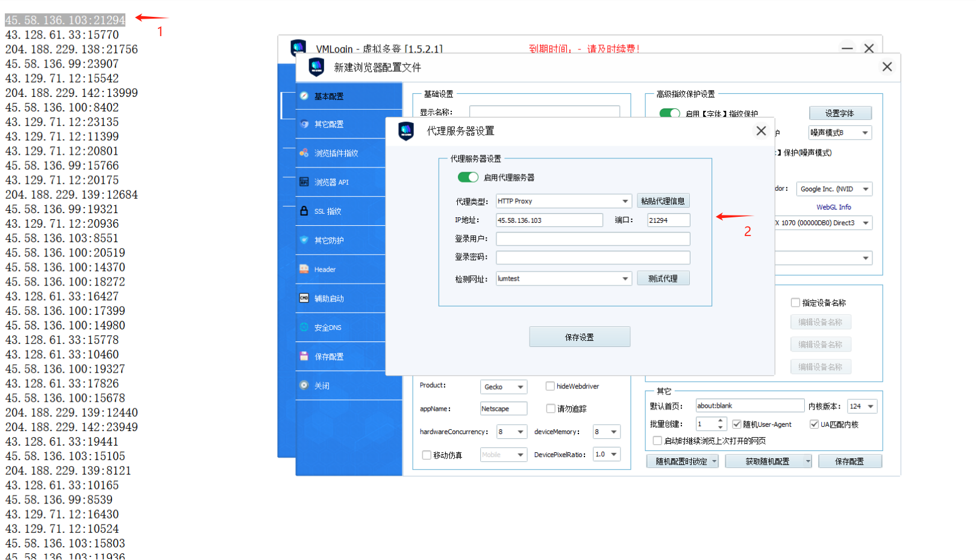
Task: Click 测试代理 button
Action: pos(663,278)
